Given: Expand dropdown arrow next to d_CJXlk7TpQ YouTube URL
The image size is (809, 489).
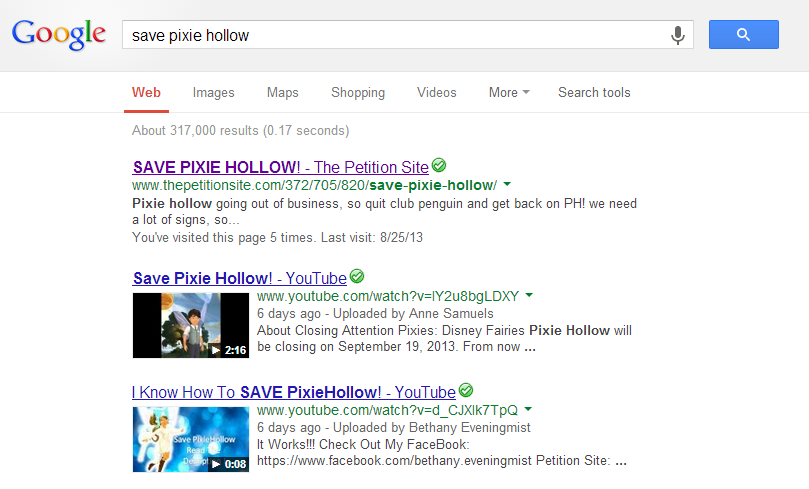Looking at the screenshot, I should [528, 410].
